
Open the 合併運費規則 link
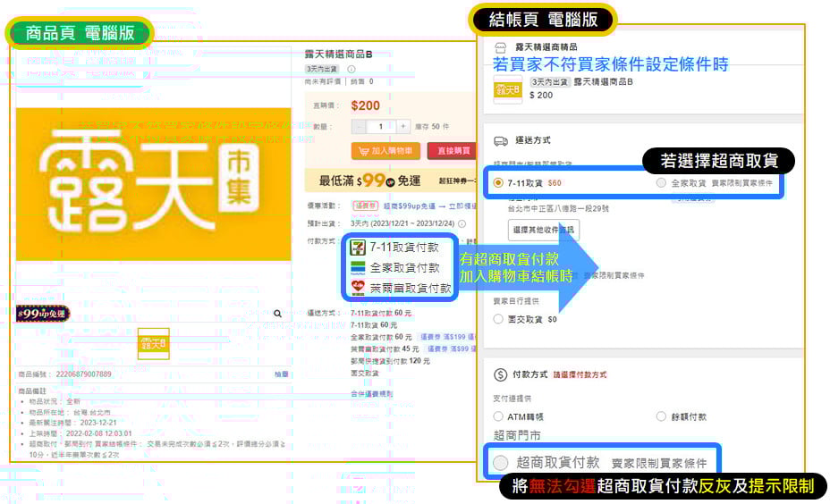tap(371, 393)
